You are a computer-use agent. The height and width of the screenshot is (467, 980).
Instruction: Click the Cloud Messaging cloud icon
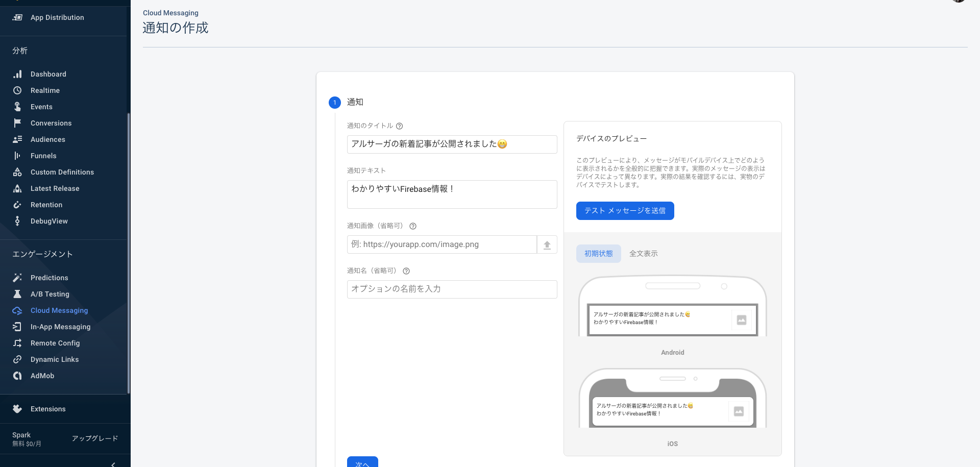(17, 310)
